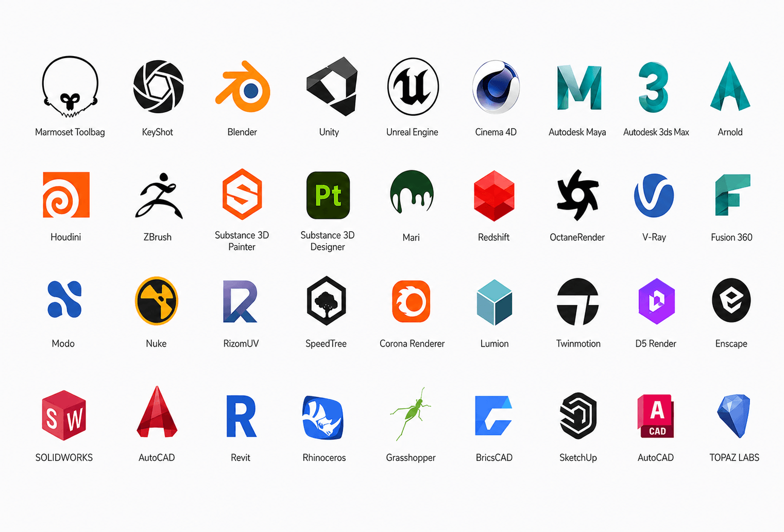Click the 'Autodesk Maya' label
784x532 pixels.
[577, 132]
